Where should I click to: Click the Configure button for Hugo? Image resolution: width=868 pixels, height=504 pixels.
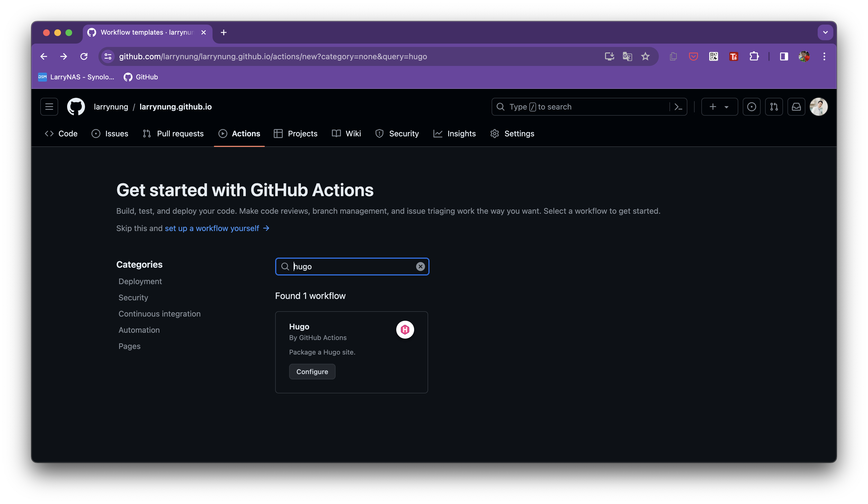(312, 372)
